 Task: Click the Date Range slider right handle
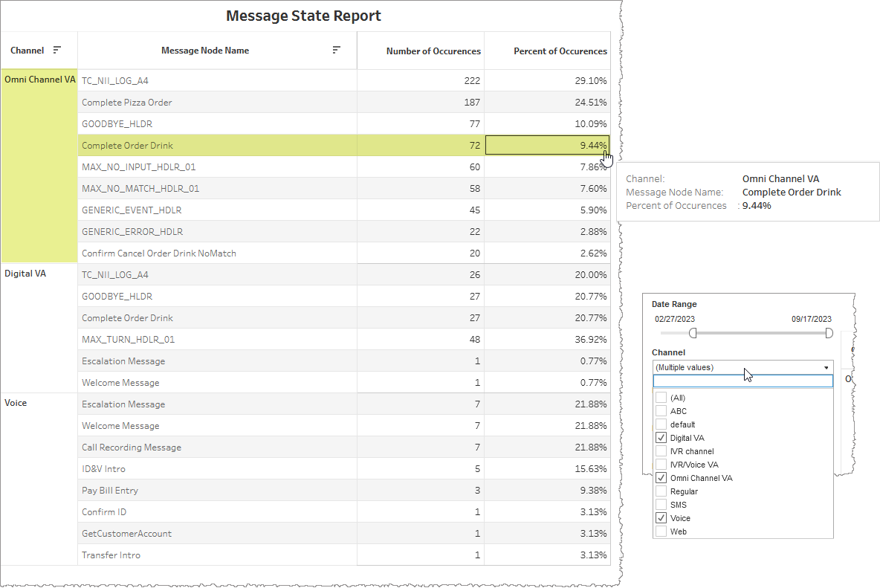(x=829, y=334)
